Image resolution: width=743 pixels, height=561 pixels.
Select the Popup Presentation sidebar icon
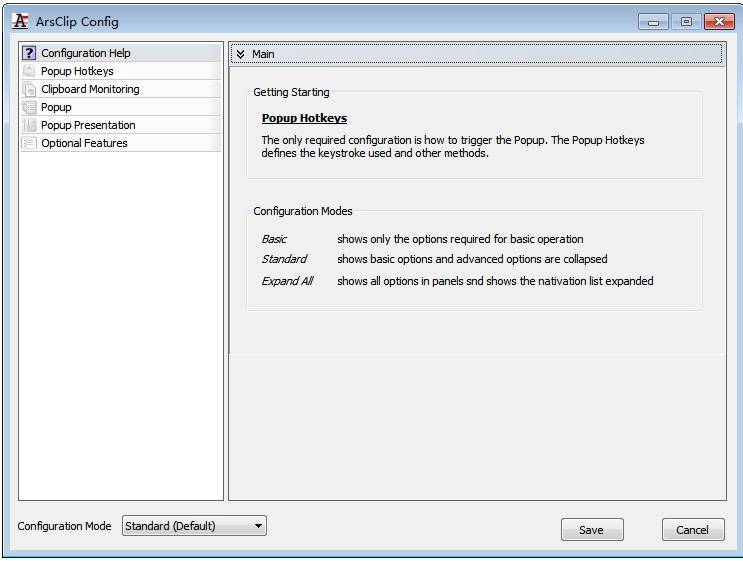(x=29, y=125)
